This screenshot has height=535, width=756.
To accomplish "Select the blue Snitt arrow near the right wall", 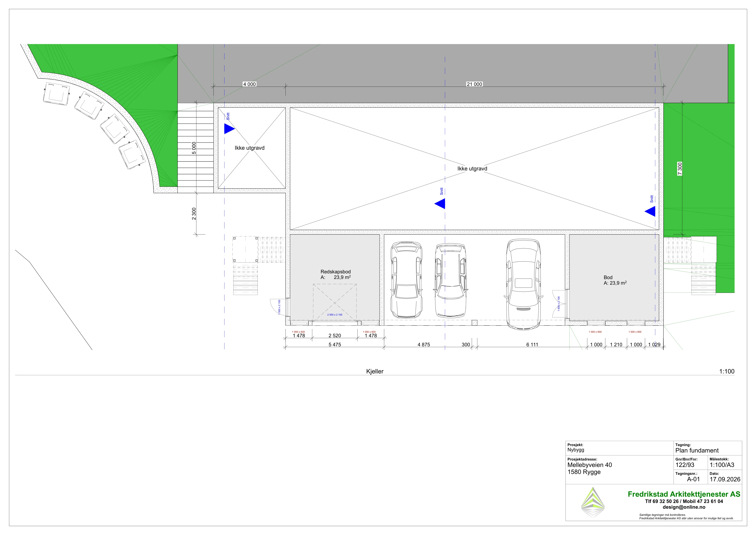I will (650, 211).
